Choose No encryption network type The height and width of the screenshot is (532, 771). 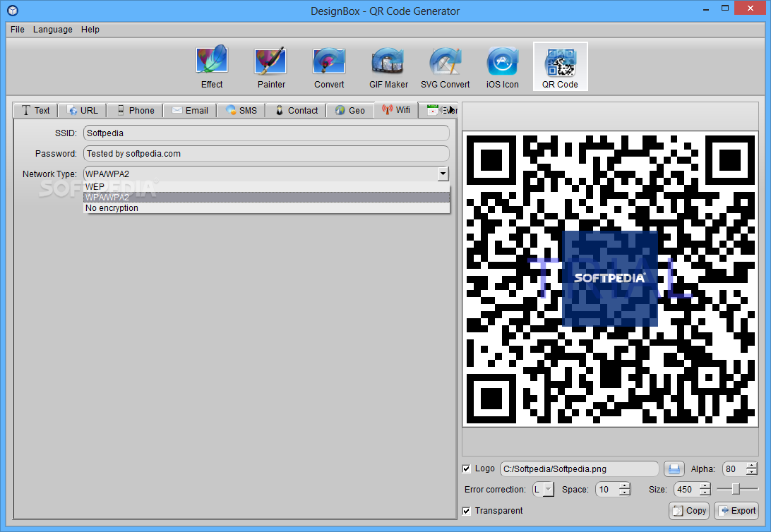click(x=266, y=207)
